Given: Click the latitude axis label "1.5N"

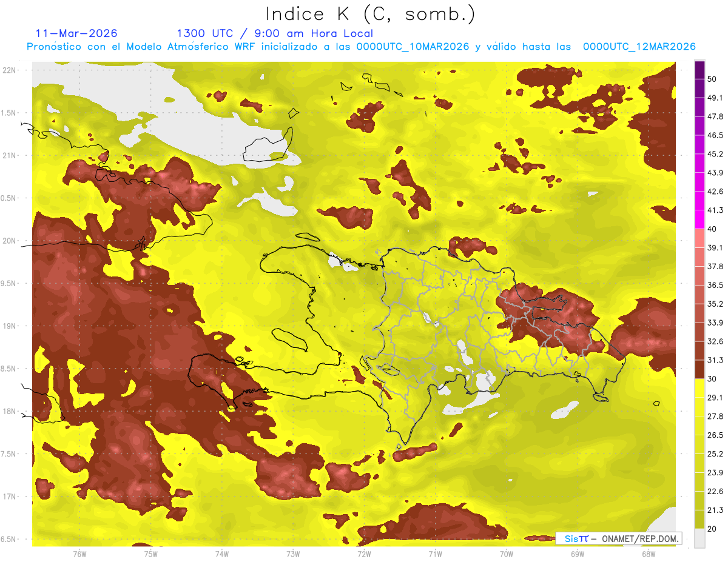Looking at the screenshot, I should 9,113.
